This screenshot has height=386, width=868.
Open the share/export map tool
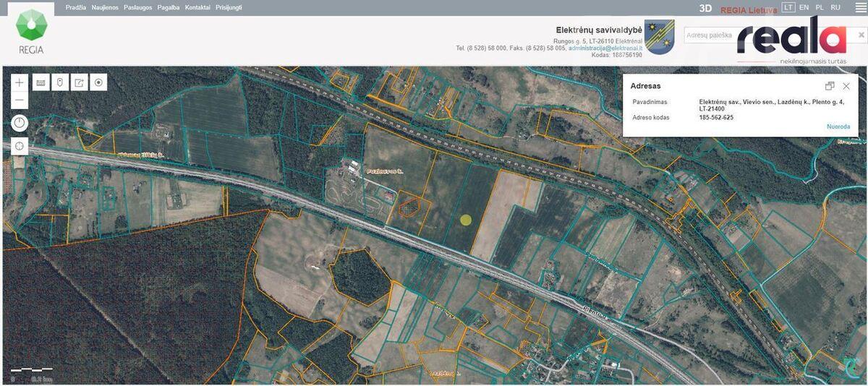tap(80, 82)
